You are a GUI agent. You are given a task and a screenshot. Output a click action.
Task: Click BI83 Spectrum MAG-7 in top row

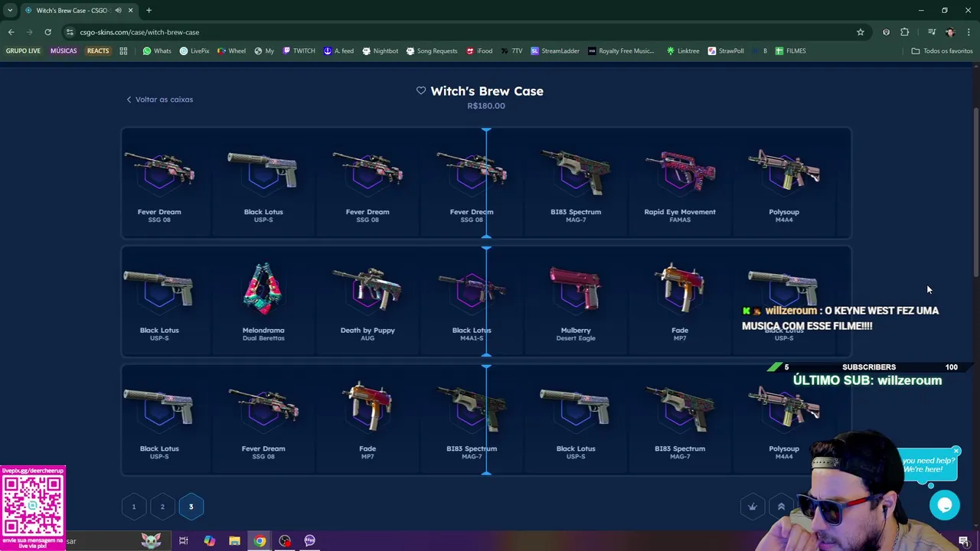[x=576, y=184]
